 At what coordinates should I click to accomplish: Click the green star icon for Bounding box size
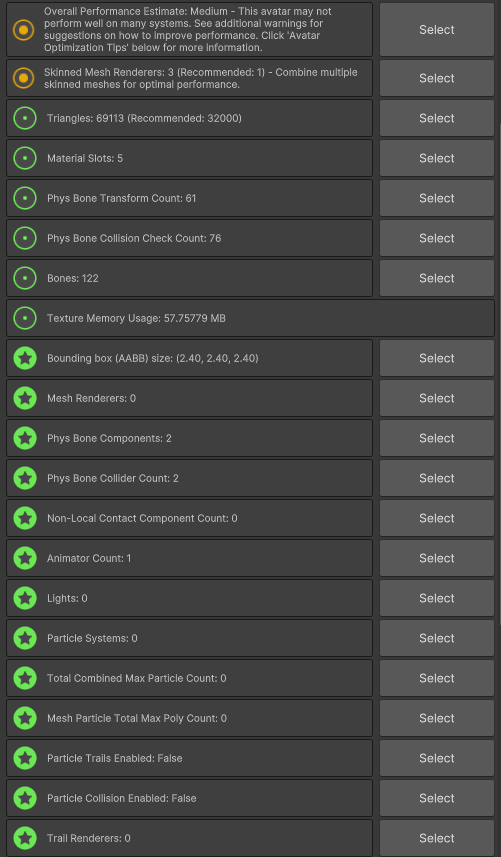click(25, 358)
